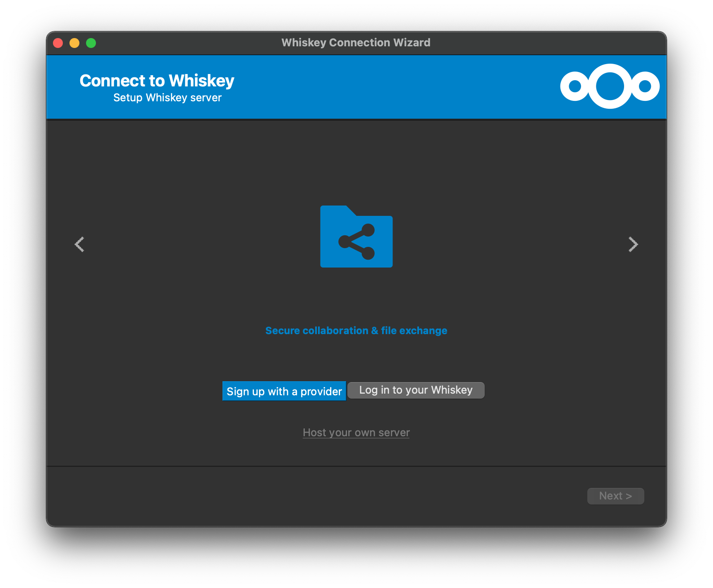The width and height of the screenshot is (713, 588).
Task: Click the Connect to Whiskey heading
Action: [157, 81]
